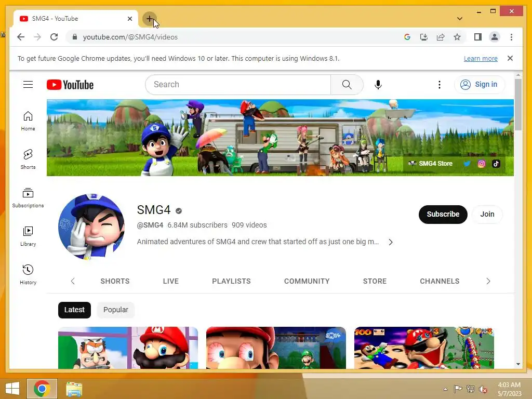Open the Windows Start button
This screenshot has width=532, height=399.
(x=12, y=389)
